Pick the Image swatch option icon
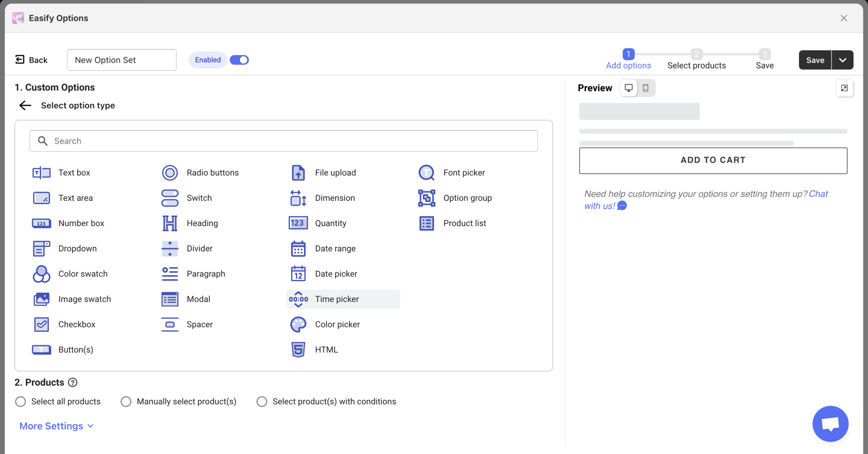The width and height of the screenshot is (868, 454). click(x=42, y=299)
